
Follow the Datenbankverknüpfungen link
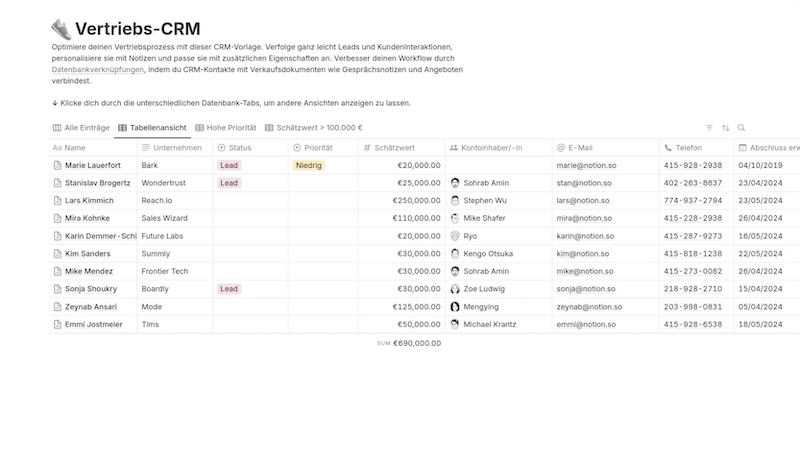click(98, 71)
